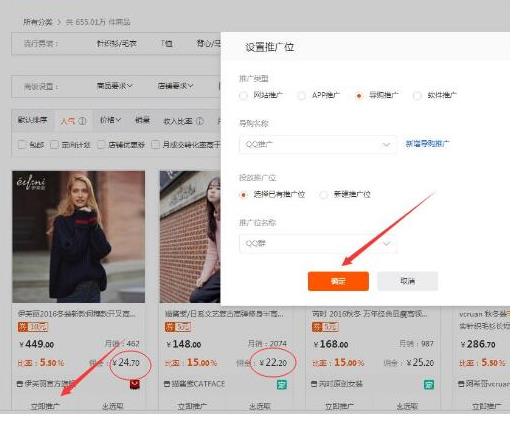The width and height of the screenshot is (514, 421).
Task: Click orange coupon badge on 148.00 product
Action: tap(177, 327)
